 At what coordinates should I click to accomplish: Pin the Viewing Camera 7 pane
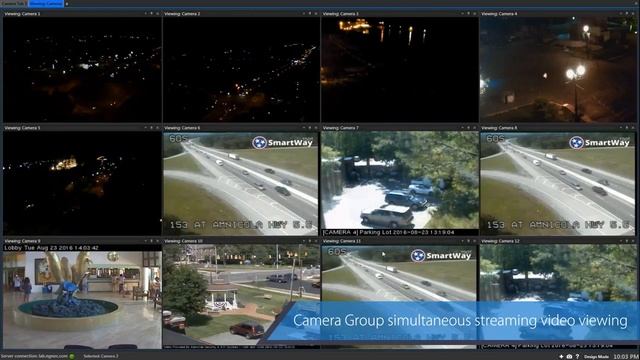469,128
